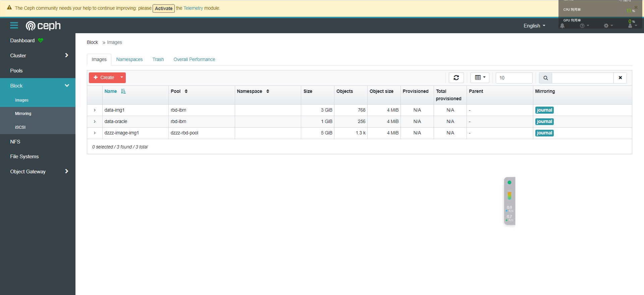The width and height of the screenshot is (644, 295).
Task: Click the magnifier search icon
Action: (546, 78)
